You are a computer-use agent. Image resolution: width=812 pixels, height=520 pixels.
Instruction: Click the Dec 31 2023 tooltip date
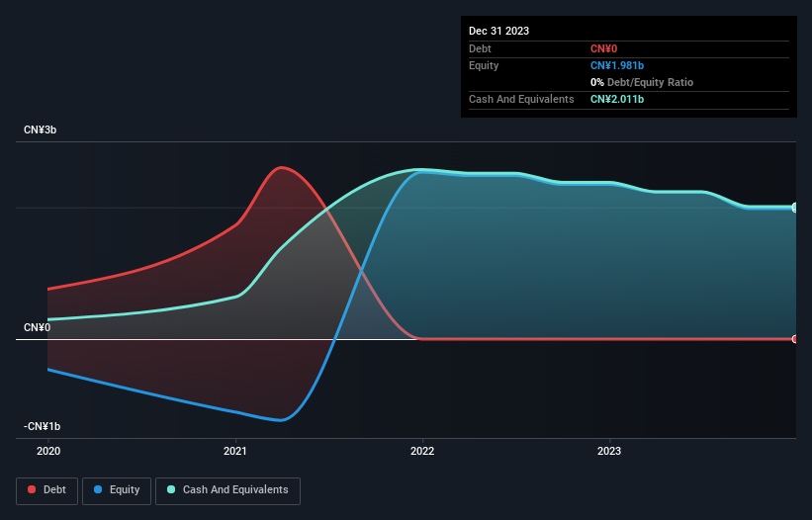tap(498, 31)
